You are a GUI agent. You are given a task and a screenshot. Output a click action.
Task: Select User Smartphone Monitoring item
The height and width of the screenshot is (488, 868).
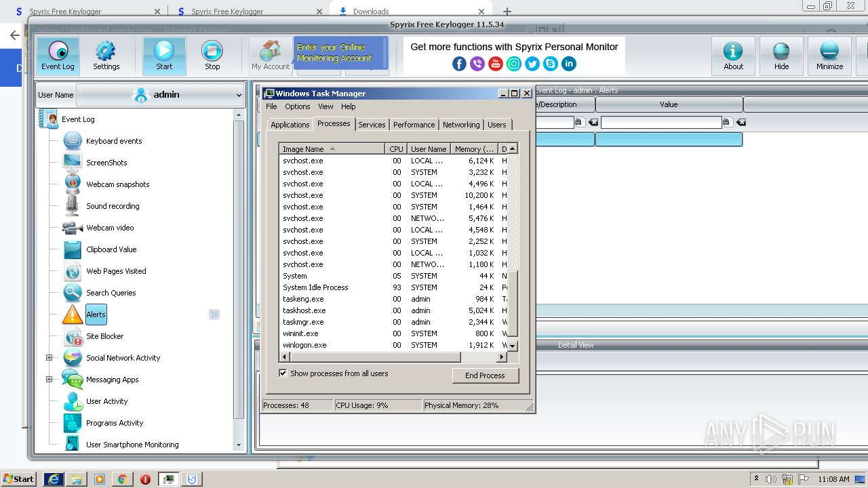[132, 445]
